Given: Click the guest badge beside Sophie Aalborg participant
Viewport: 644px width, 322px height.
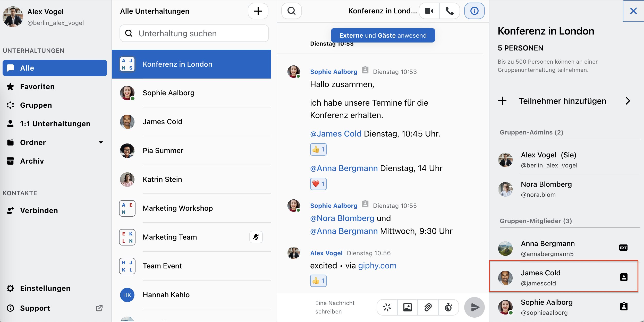Looking at the screenshot, I should coord(624,306).
